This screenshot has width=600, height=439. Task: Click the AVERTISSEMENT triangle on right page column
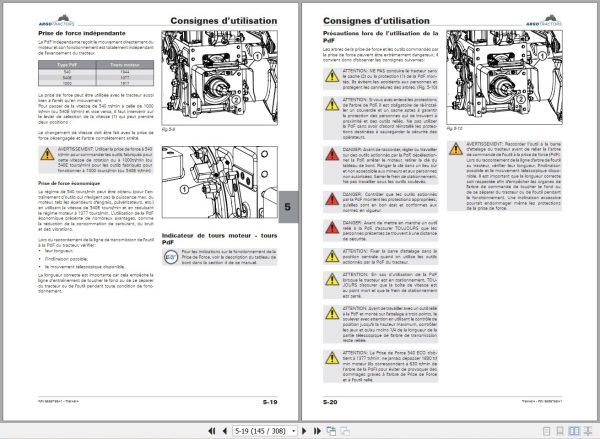pos(456,149)
